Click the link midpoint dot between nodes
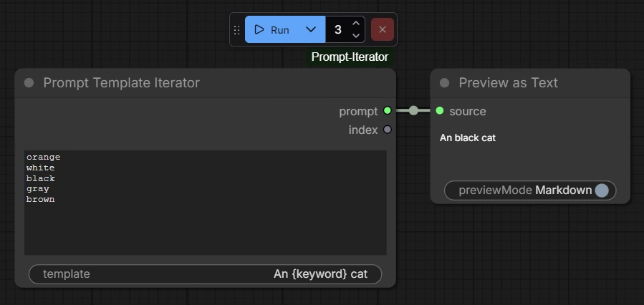Screen dimensions: 644x305 413,110
